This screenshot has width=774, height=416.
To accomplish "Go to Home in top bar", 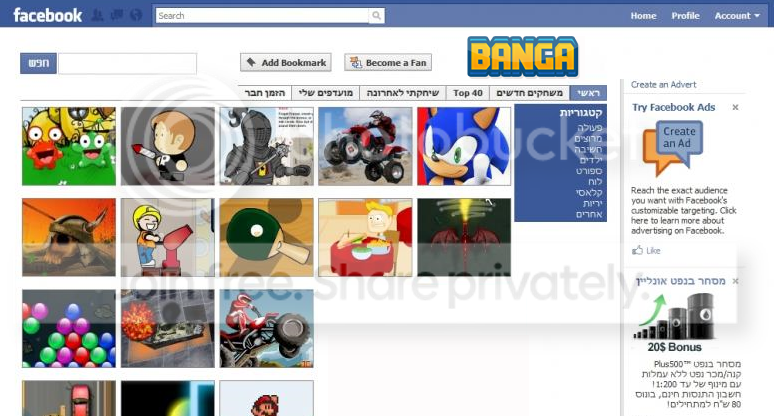I will 643,16.
